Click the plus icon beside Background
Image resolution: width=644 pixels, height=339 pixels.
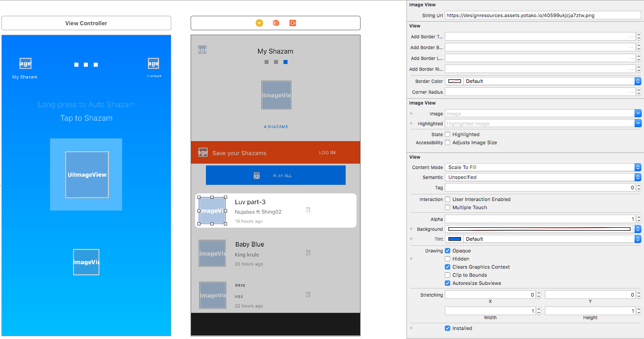tap(411, 229)
